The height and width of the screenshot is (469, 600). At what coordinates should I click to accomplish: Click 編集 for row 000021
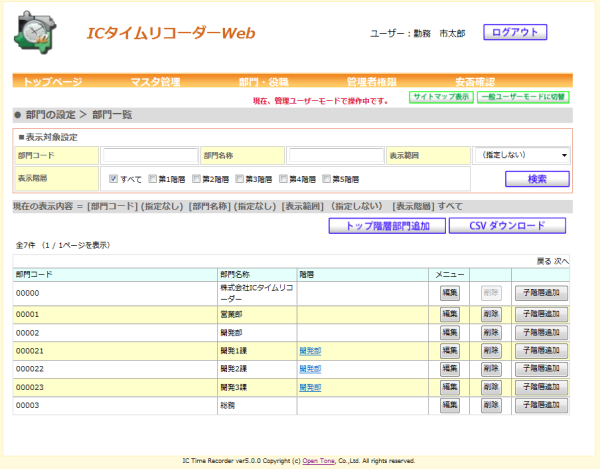click(x=450, y=351)
